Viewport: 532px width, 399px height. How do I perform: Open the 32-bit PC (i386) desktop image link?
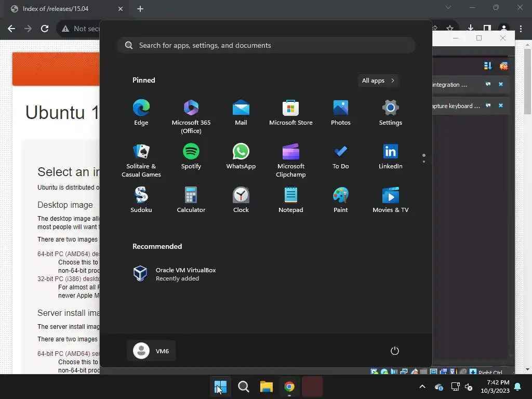point(69,279)
